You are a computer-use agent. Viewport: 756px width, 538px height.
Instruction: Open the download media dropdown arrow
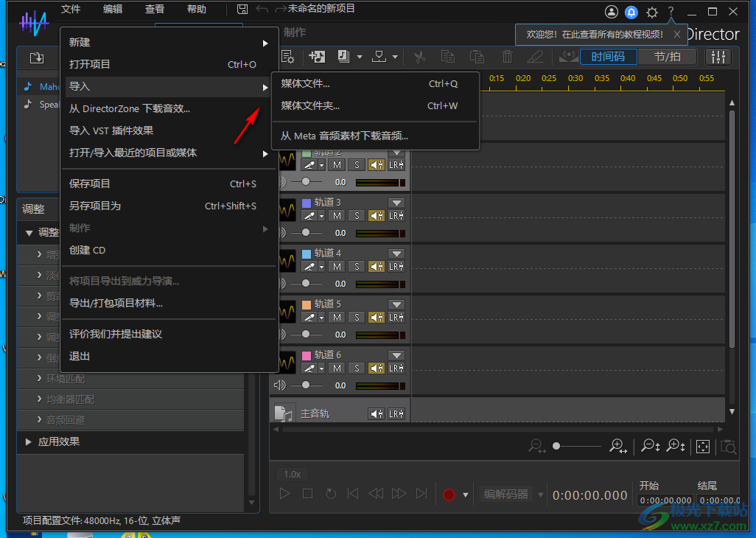[395, 57]
